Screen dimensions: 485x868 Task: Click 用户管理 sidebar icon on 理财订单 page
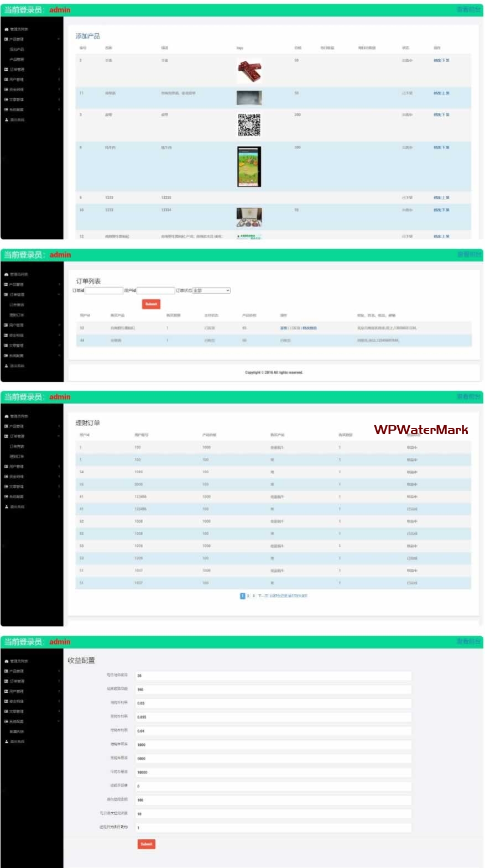point(6,467)
